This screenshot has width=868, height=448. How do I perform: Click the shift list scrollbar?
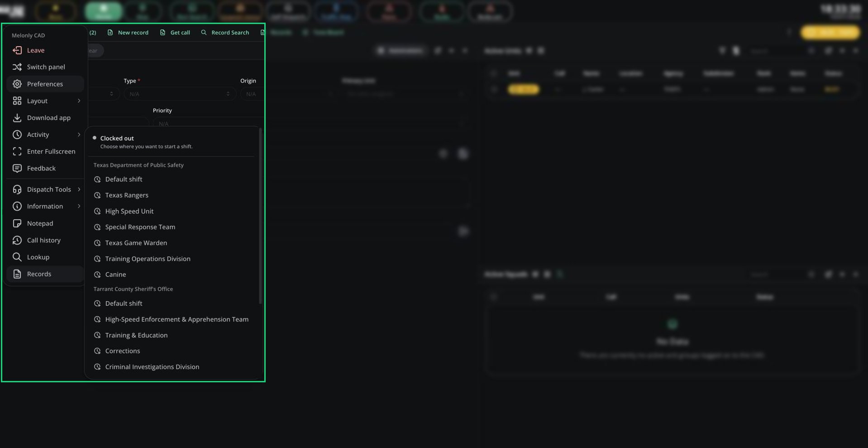pos(260,216)
